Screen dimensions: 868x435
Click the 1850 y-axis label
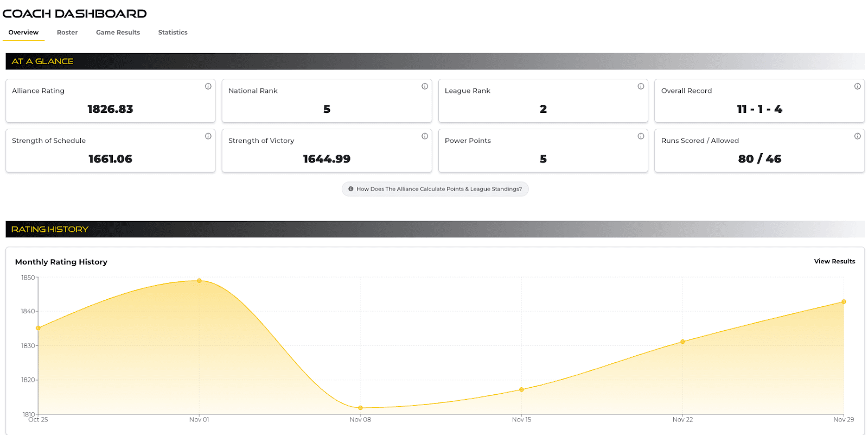(28, 278)
